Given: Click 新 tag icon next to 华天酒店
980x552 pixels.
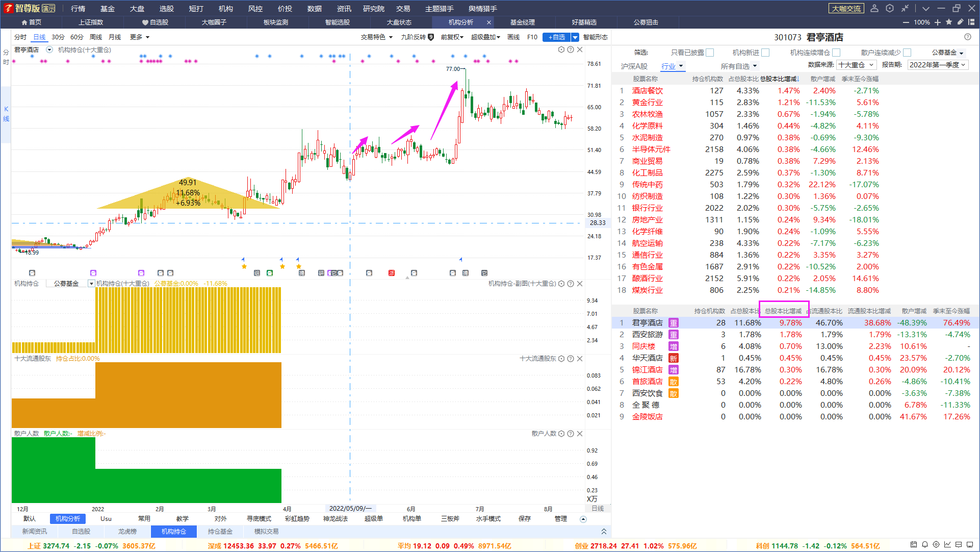Looking at the screenshot, I should pyautogui.click(x=674, y=358).
